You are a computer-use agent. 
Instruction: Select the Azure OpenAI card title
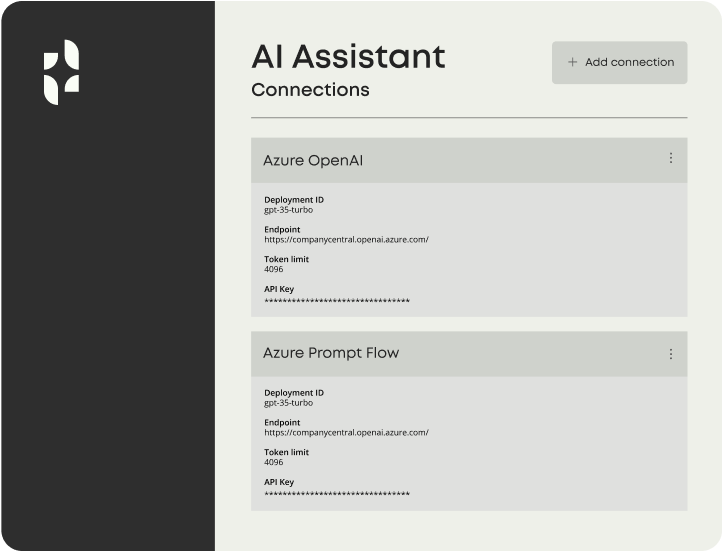tap(313, 161)
